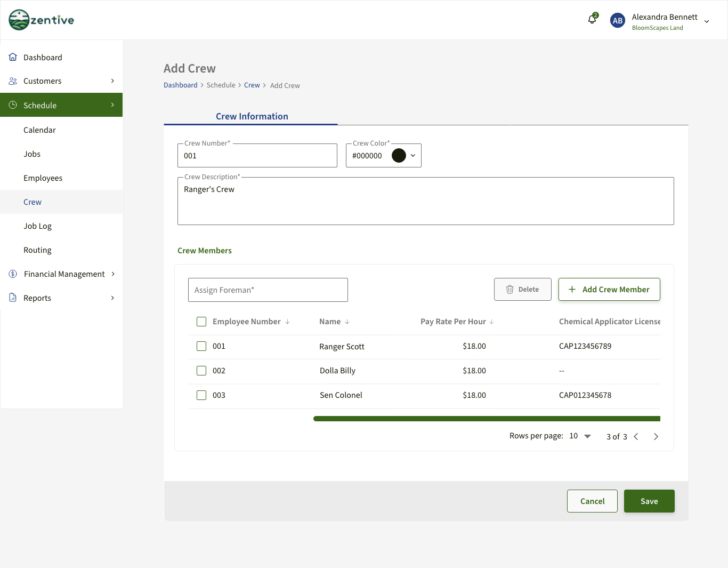Click the Dashboard home icon
The width and height of the screenshot is (728, 568).
(13, 57)
